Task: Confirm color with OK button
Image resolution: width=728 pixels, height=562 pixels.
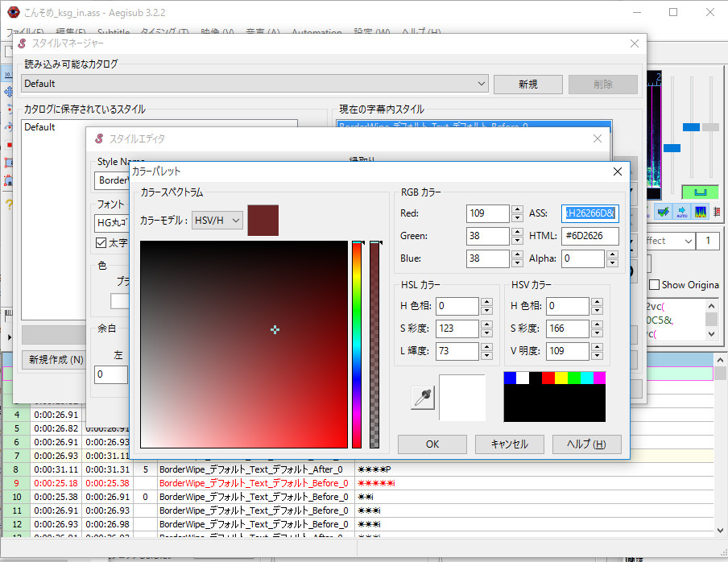Action: [432, 444]
